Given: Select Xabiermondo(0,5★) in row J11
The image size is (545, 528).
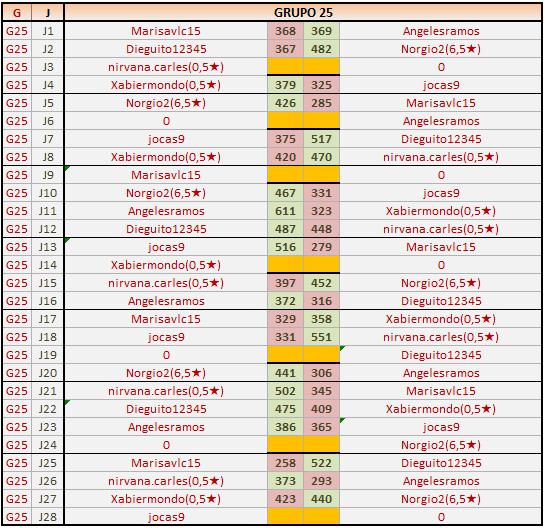Looking at the screenshot, I should click(x=441, y=211).
